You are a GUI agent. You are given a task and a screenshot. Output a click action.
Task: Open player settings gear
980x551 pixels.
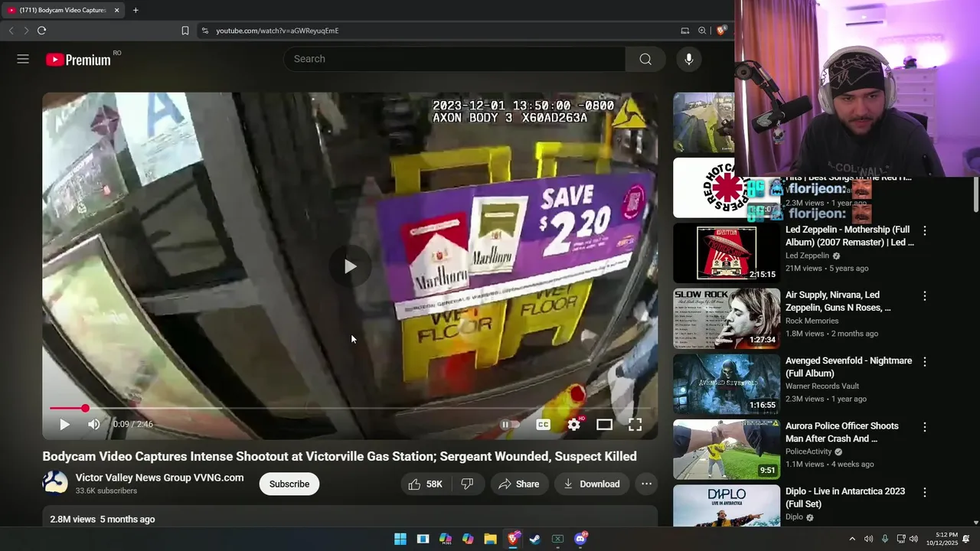click(x=574, y=424)
